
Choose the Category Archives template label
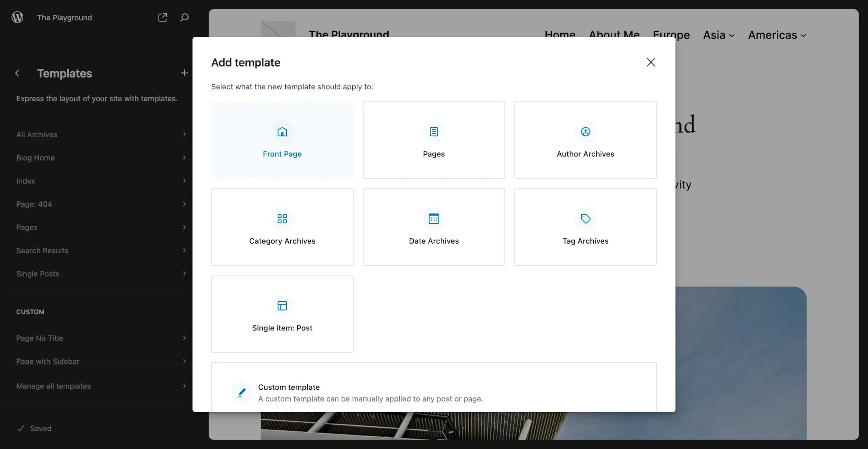click(x=282, y=241)
